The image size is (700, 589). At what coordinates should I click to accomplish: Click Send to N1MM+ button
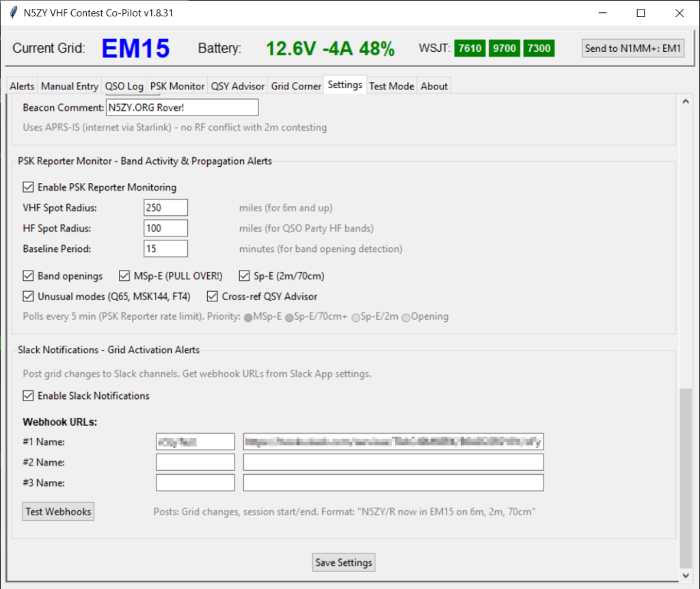[x=633, y=48]
